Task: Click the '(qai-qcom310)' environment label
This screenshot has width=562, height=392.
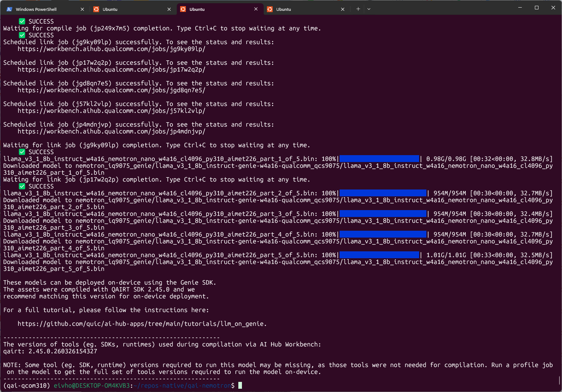Action: tap(27, 385)
